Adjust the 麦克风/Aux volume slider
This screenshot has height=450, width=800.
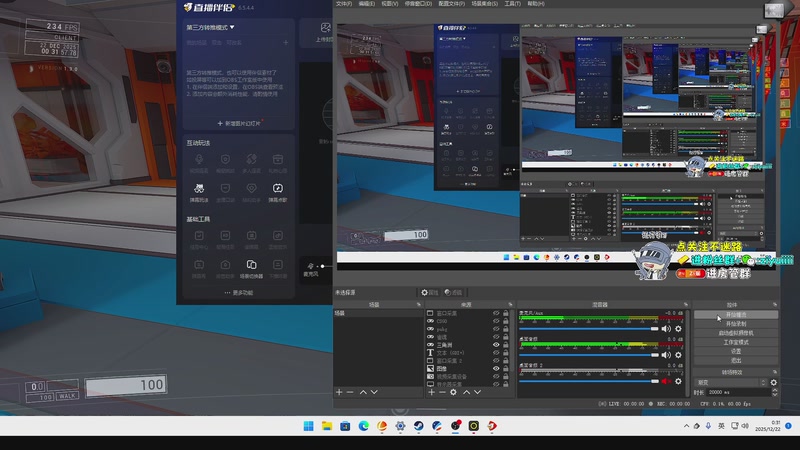(x=589, y=329)
